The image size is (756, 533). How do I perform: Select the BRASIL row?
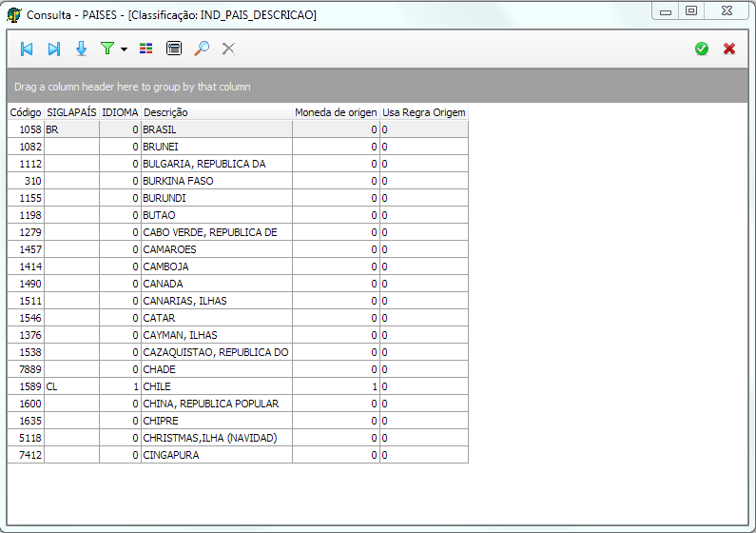click(215, 129)
